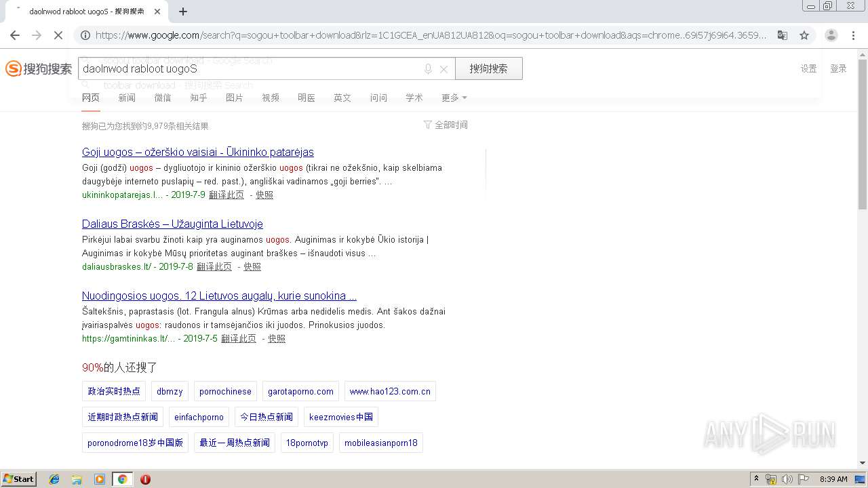This screenshot has height=488, width=868.
Task: Click the scrollbar down arrow
Action: (x=862, y=463)
